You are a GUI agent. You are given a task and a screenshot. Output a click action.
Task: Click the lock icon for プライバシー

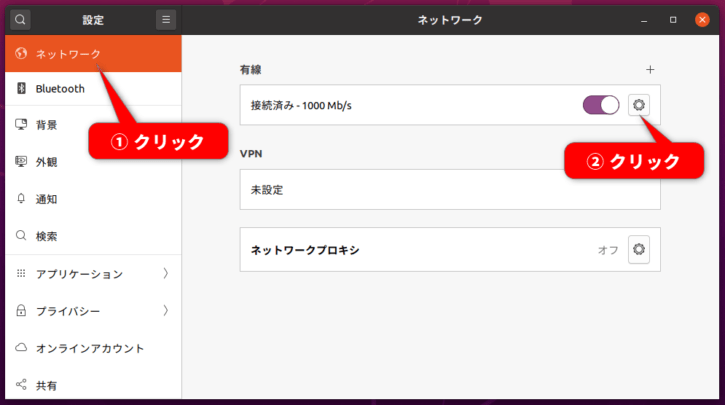(x=21, y=310)
